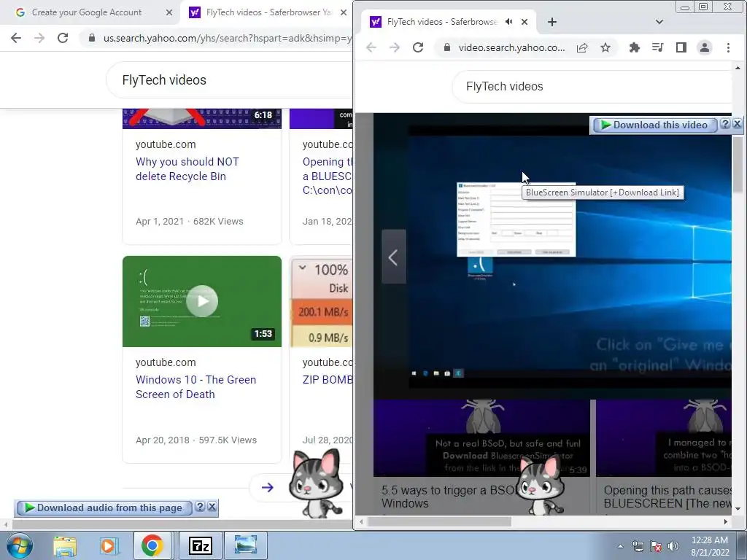747x560 pixels.
Task: Go back in the right Chrome window
Action: pos(371,47)
